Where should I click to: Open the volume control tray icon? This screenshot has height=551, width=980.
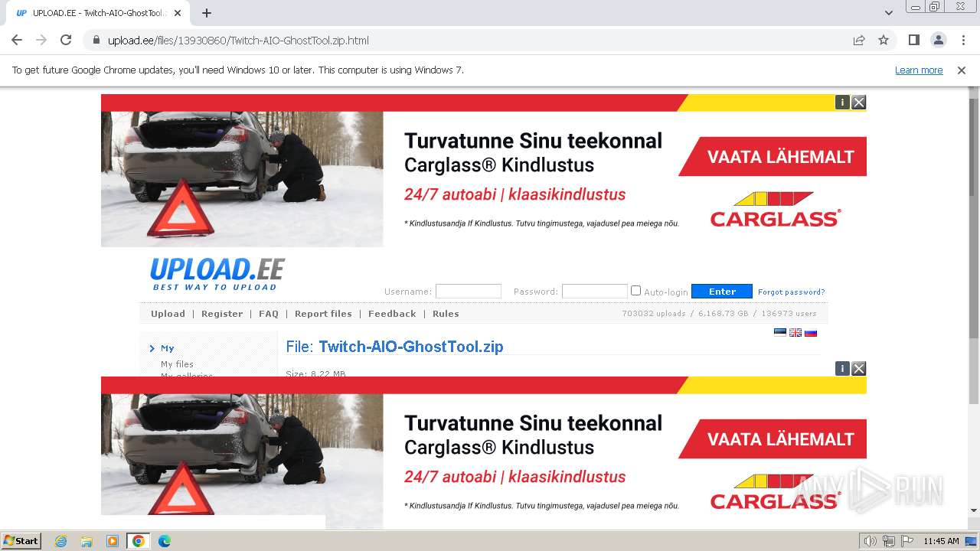coord(870,541)
